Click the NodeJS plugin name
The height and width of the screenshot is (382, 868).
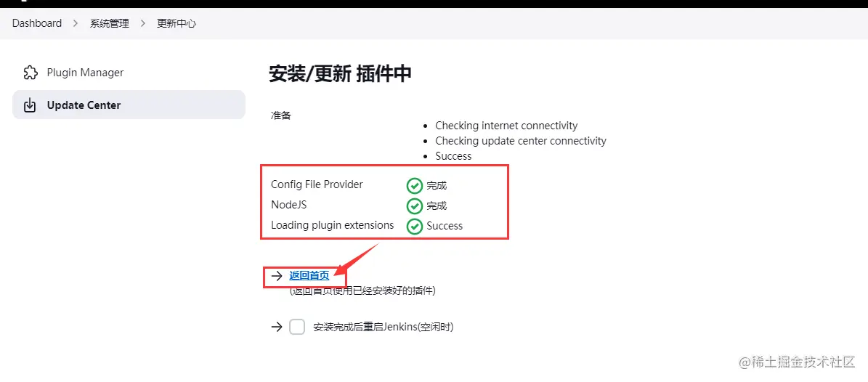pos(289,205)
